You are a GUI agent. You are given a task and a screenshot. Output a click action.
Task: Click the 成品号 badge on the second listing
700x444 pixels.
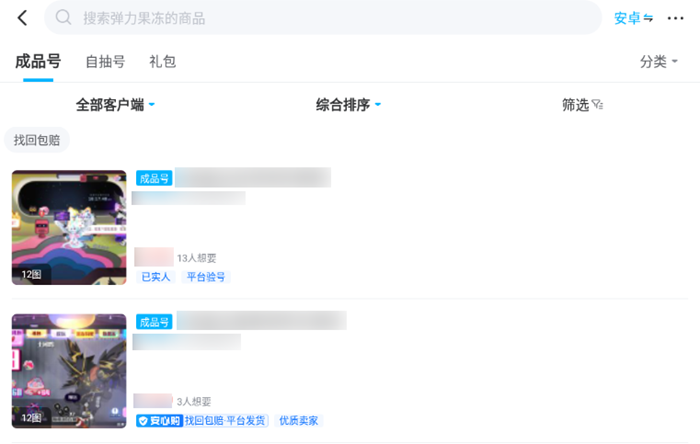point(155,322)
